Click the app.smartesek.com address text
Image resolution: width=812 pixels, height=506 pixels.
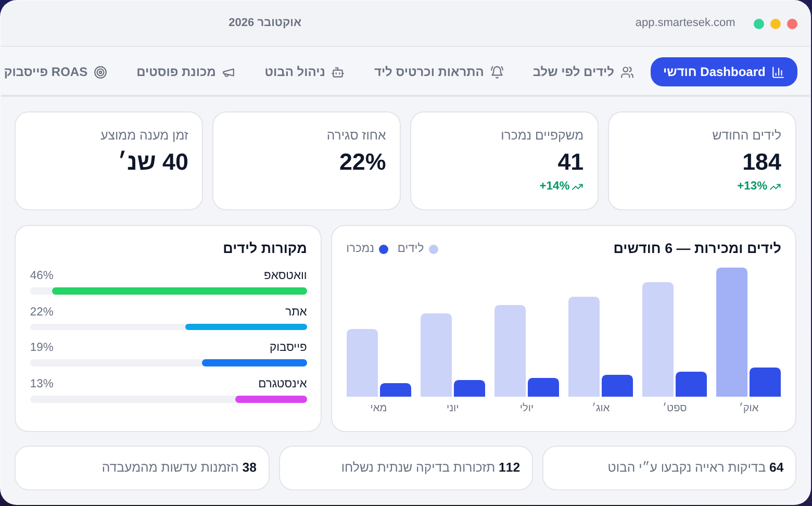685,22
